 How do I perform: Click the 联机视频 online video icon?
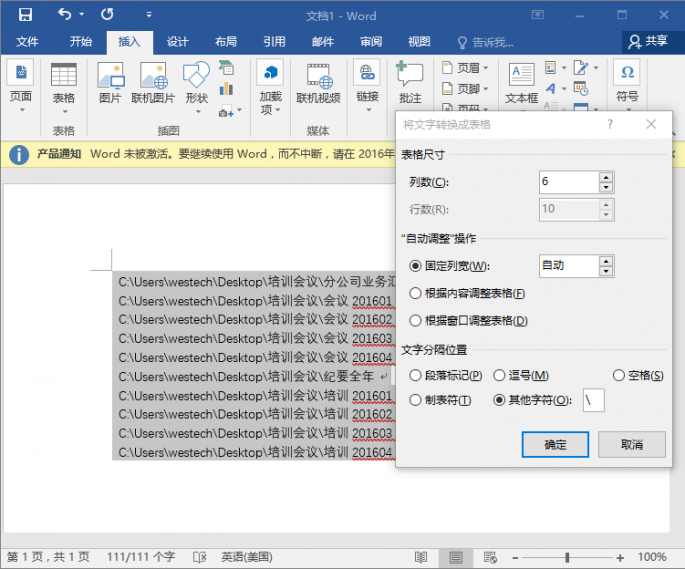318,76
